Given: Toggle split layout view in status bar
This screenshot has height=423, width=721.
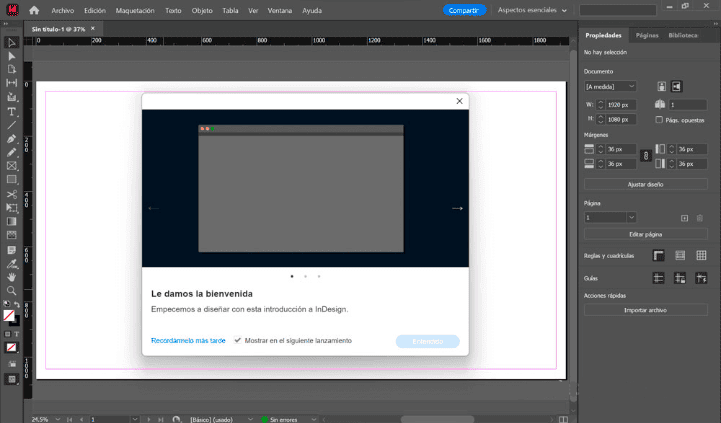Looking at the screenshot, I should click(563, 419).
